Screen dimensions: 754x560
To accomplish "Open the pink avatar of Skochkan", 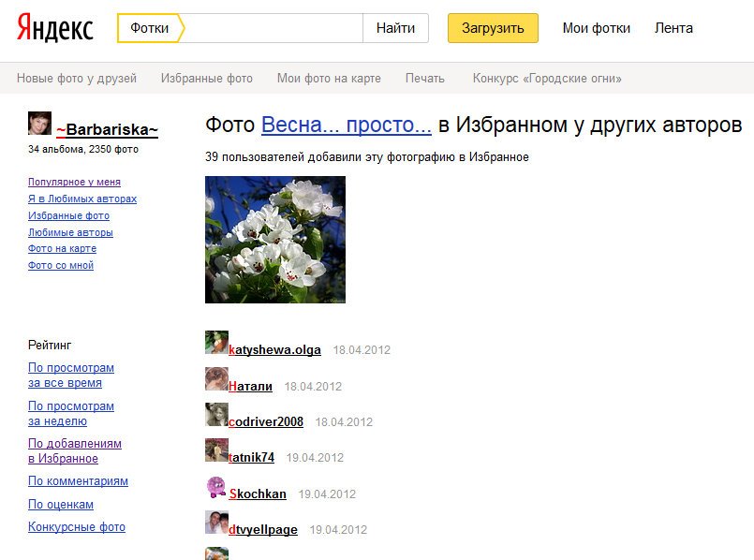I will pyautogui.click(x=216, y=487).
